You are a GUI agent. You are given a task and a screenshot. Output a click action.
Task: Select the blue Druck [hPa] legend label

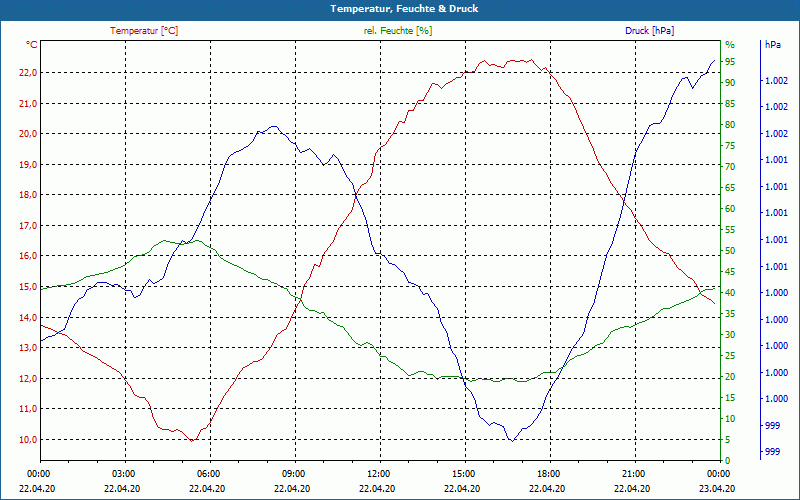pyautogui.click(x=649, y=31)
